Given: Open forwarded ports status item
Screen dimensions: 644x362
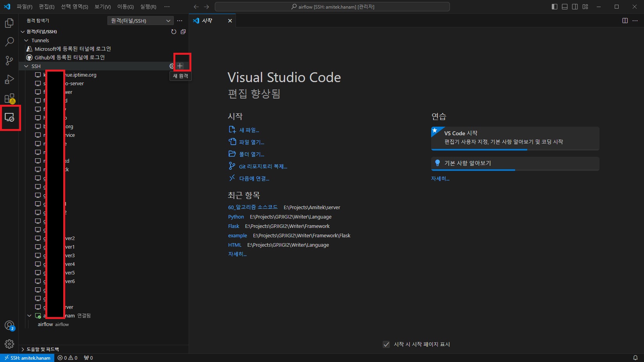Looking at the screenshot, I should coord(88,358).
